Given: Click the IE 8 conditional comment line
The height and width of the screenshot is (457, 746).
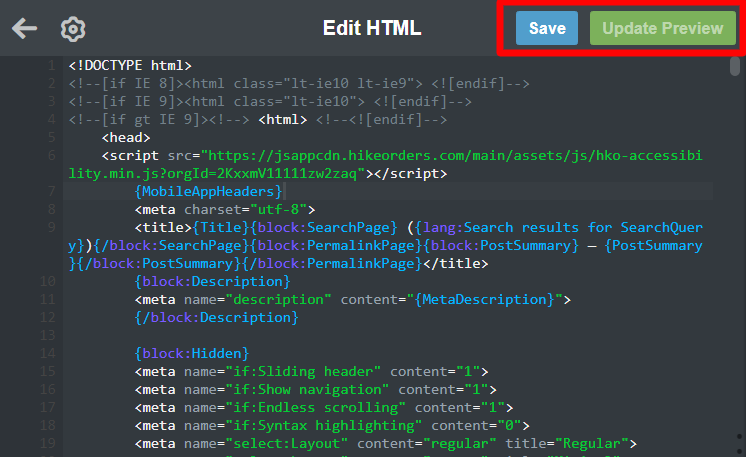Looking at the screenshot, I should [x=299, y=84].
